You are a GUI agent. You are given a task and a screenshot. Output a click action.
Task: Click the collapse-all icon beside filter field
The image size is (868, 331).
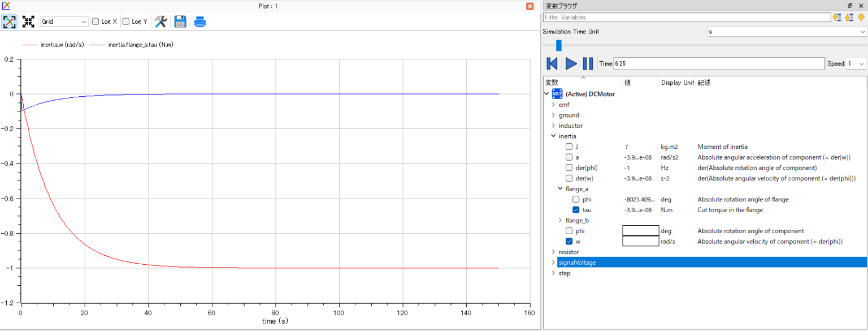pos(849,18)
